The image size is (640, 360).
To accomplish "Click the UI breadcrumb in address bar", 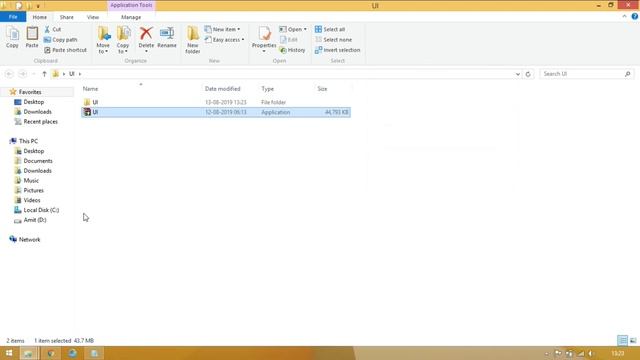I will click(x=71, y=74).
